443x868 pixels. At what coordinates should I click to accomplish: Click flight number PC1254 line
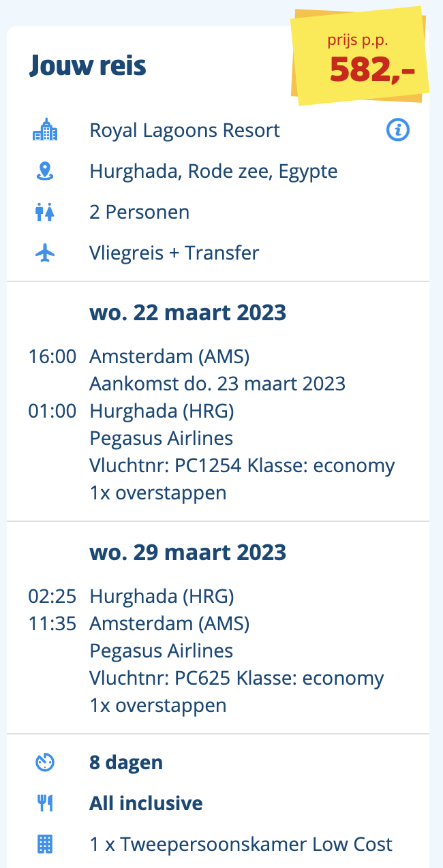coord(242,465)
